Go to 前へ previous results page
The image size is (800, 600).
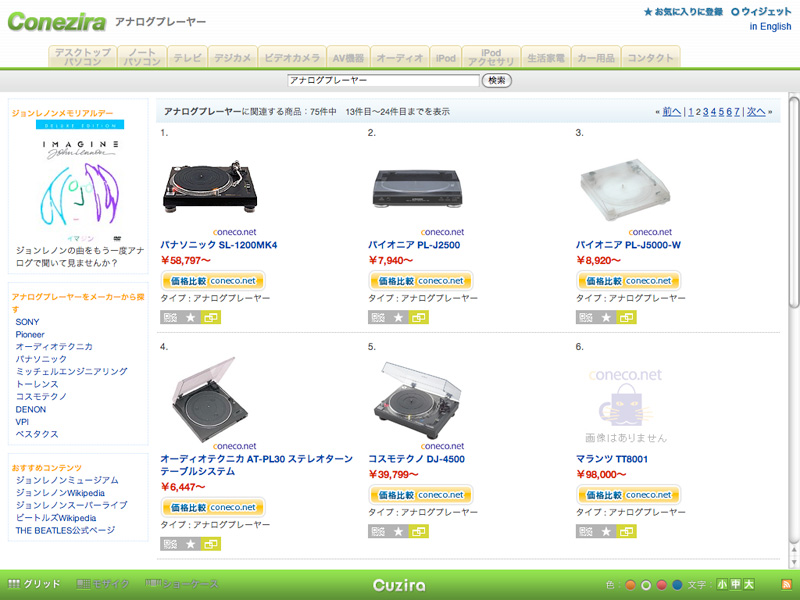pyautogui.click(x=671, y=112)
